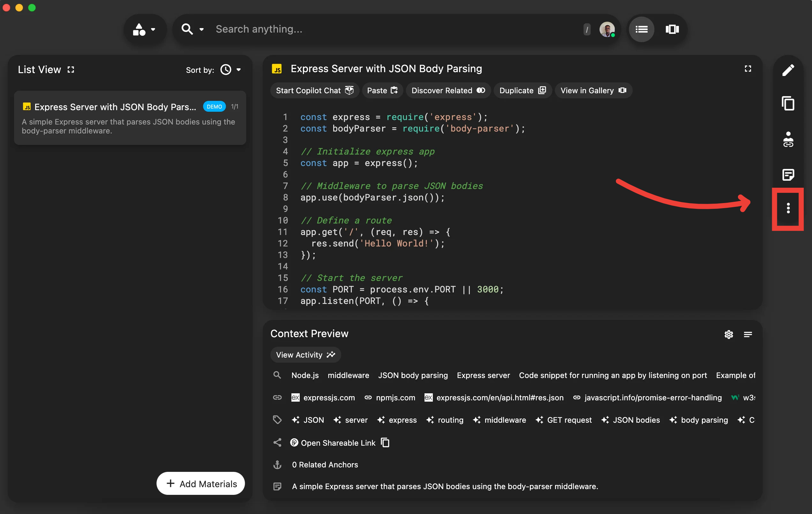Image resolution: width=812 pixels, height=514 pixels.
Task: Open the expressjs.com related link
Action: (x=328, y=398)
